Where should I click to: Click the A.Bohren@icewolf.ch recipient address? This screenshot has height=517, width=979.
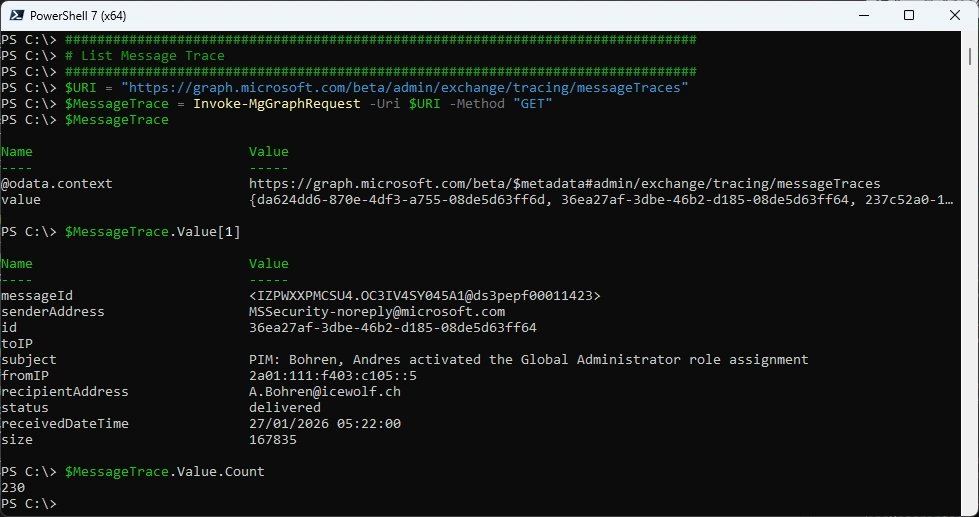(325, 392)
